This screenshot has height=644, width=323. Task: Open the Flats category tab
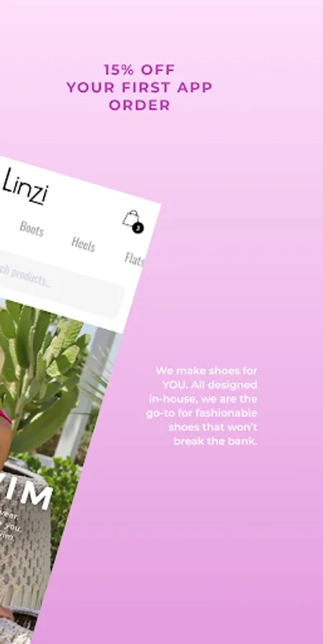[134, 259]
